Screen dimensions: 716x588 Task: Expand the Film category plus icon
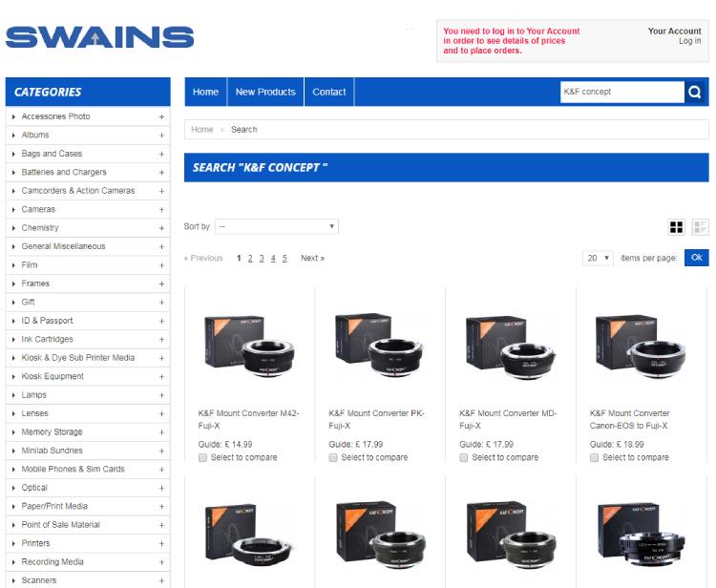click(x=161, y=264)
